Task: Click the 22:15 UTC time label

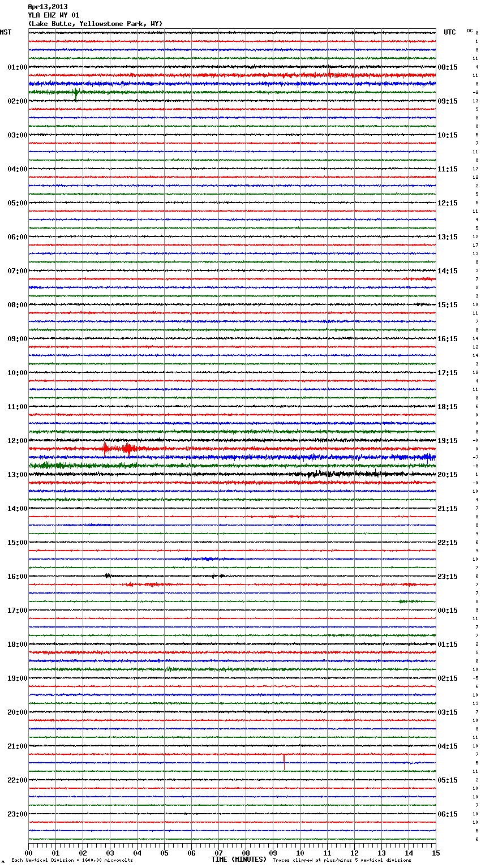Action: (448, 543)
